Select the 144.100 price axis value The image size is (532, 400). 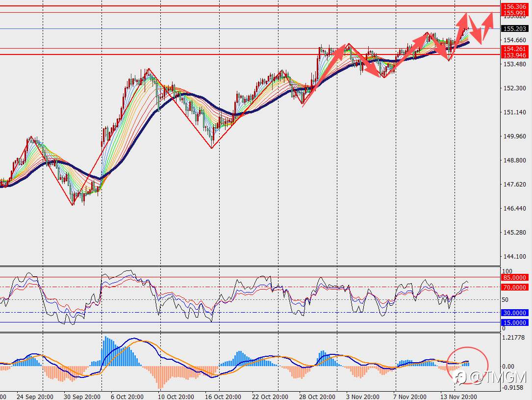(515, 257)
